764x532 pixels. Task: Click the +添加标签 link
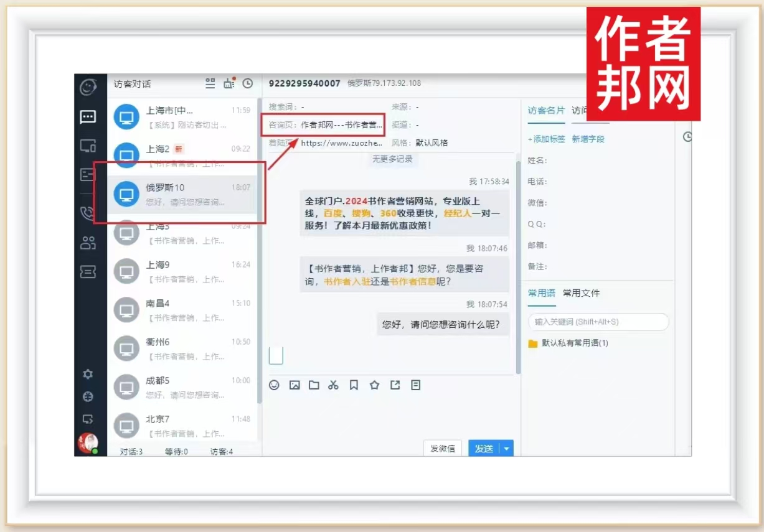[x=546, y=139]
